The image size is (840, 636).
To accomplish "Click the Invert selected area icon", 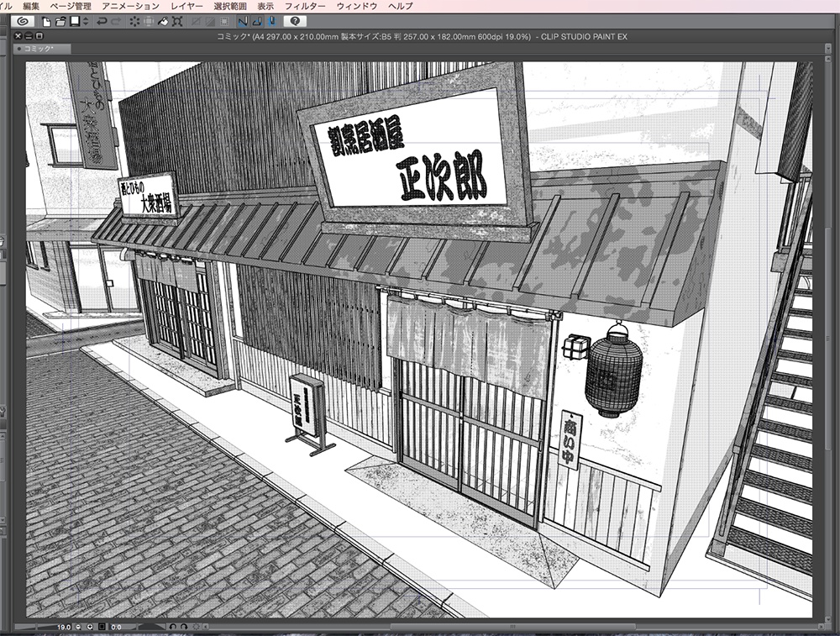I will tap(210, 22).
